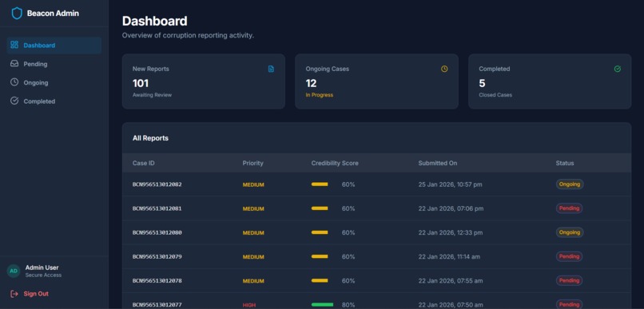Click the 60% value for case BCN956513012081
The height and width of the screenshot is (309, 644).
(348, 208)
